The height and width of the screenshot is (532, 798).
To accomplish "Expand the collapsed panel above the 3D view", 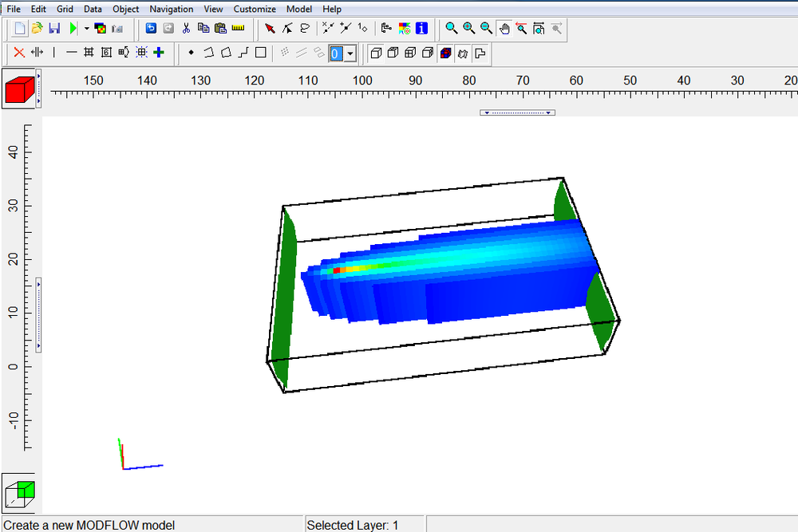I will pos(517,112).
